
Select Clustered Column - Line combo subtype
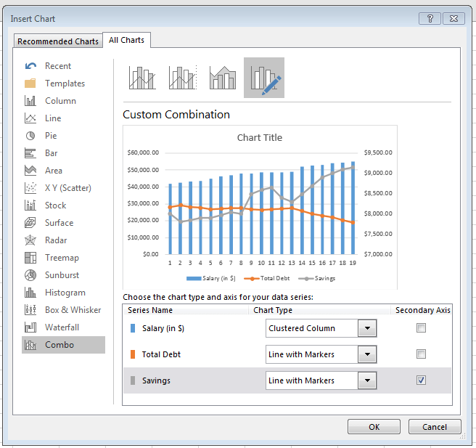tap(142, 78)
